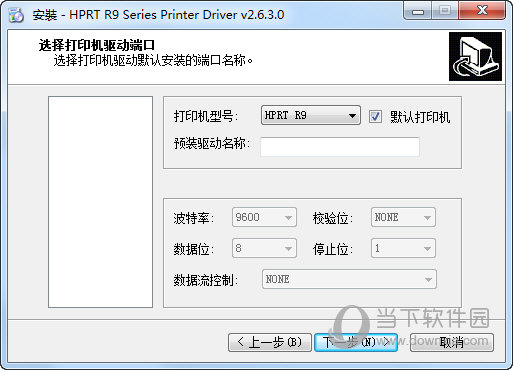Go back with the 上一步(B) button
Image resolution: width=513 pixels, height=370 pixels.
[x=270, y=342]
